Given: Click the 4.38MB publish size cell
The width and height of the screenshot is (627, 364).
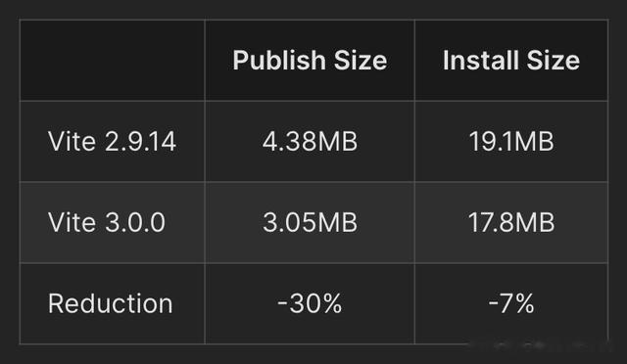Looking at the screenshot, I should coord(310,142).
